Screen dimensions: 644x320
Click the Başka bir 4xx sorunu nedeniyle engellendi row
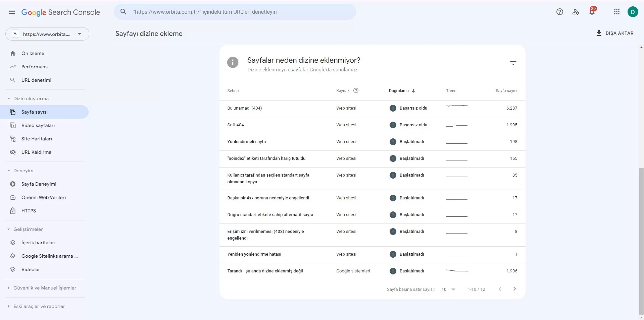(372, 198)
